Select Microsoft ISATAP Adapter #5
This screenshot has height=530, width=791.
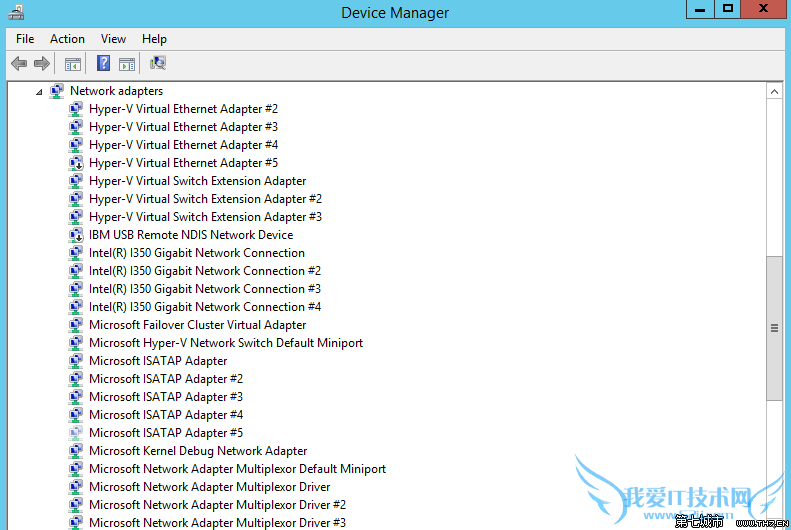click(x=166, y=433)
